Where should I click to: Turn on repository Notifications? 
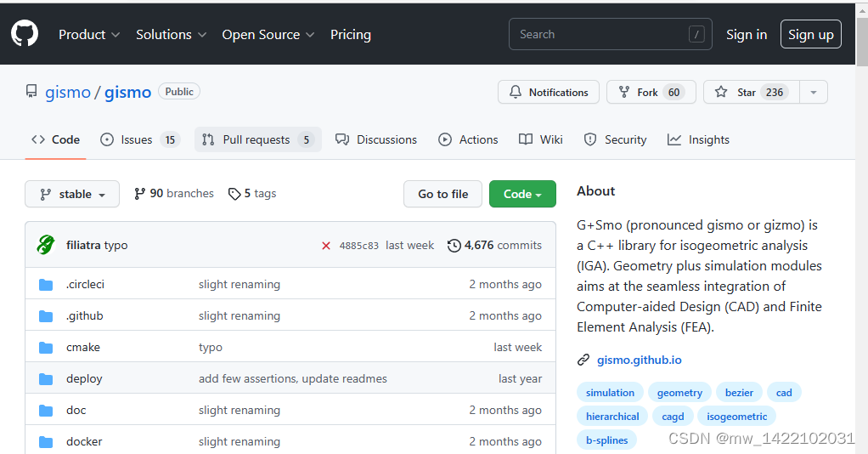point(549,92)
